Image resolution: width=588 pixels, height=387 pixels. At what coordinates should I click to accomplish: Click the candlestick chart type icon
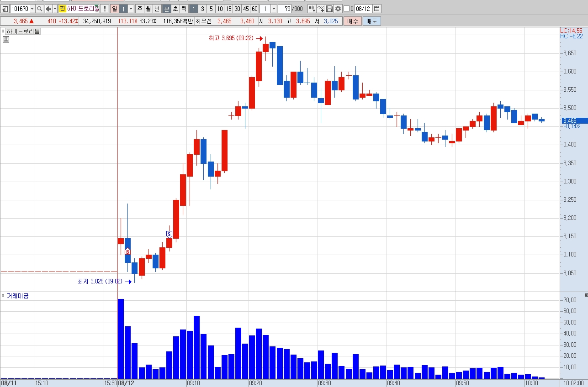click(312, 9)
